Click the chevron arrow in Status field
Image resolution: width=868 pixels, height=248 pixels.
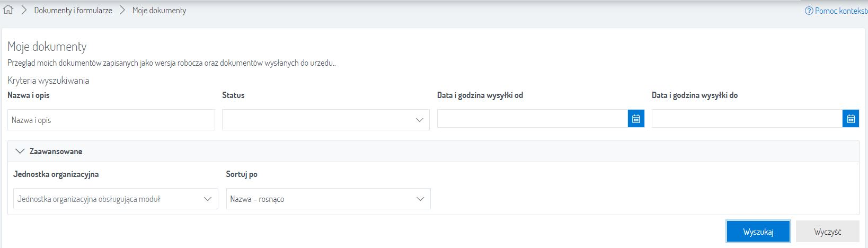click(x=419, y=120)
